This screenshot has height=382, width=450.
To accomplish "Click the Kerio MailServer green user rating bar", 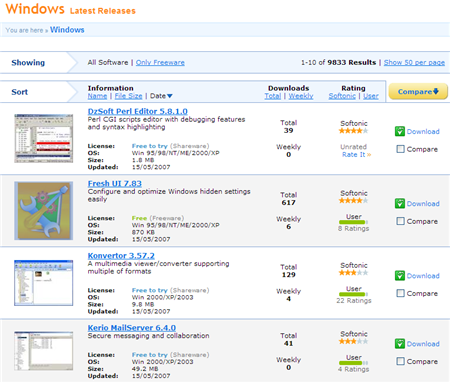I will click(x=353, y=363).
